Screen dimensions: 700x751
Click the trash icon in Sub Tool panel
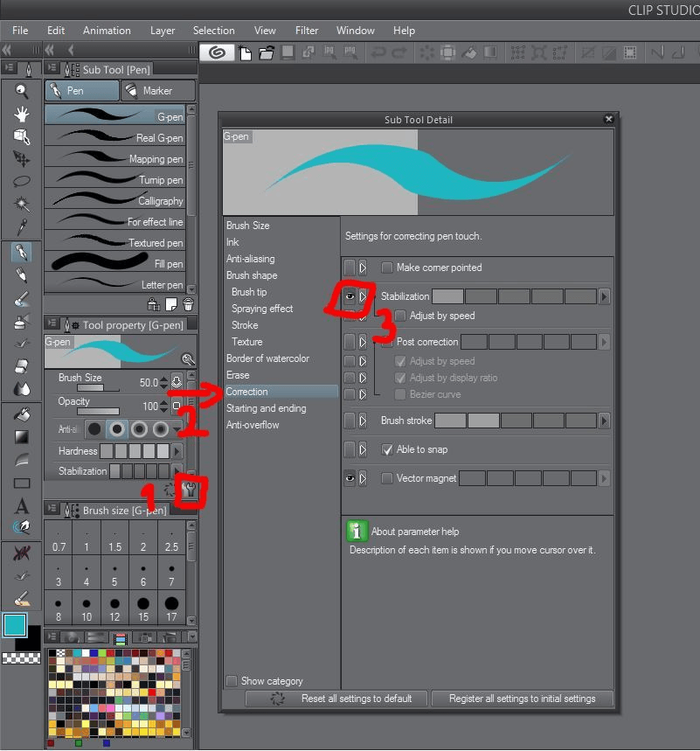188,303
